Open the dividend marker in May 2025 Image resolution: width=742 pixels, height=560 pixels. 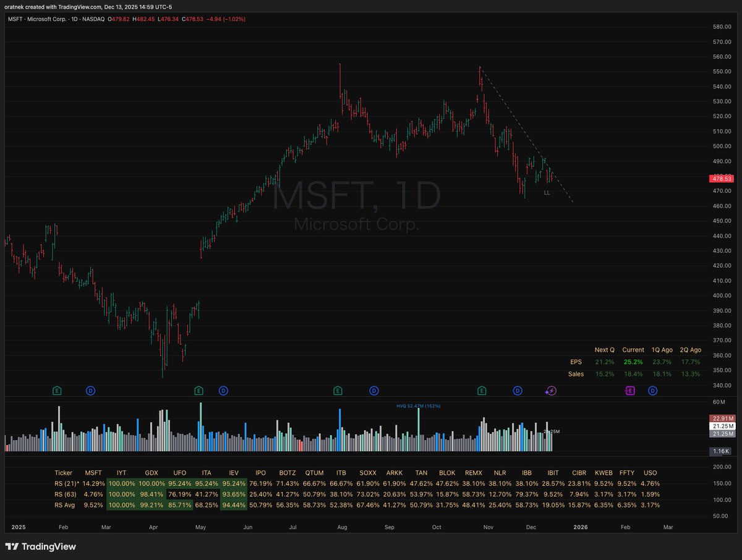click(223, 391)
